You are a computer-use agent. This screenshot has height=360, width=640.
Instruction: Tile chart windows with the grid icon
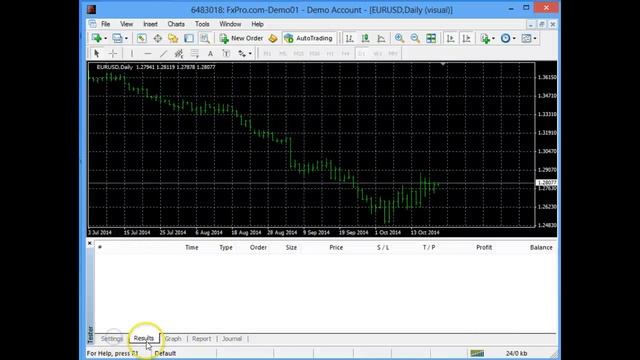tap(431, 38)
